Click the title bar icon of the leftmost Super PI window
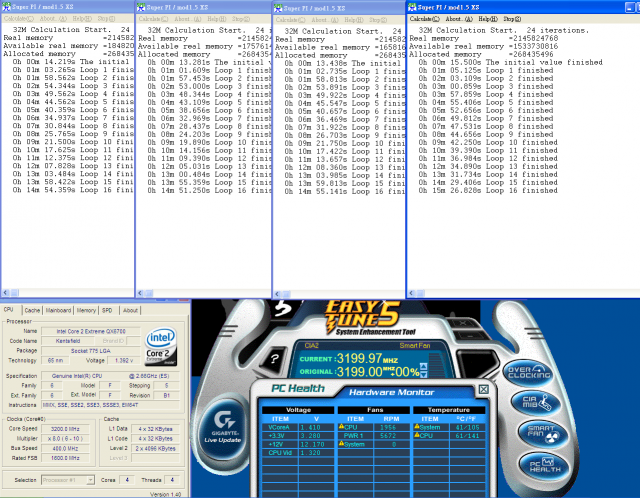The height and width of the screenshot is (498, 640). tap(6, 7)
